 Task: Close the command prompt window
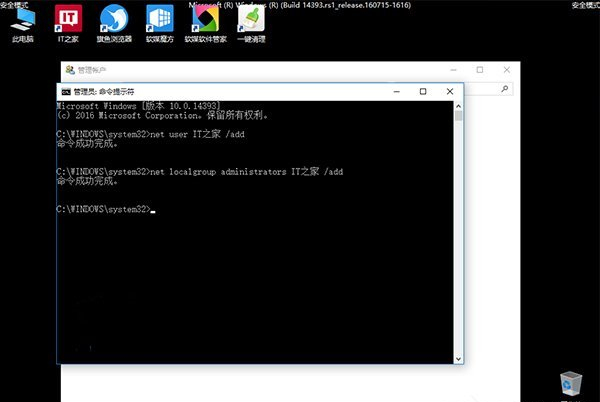point(450,91)
